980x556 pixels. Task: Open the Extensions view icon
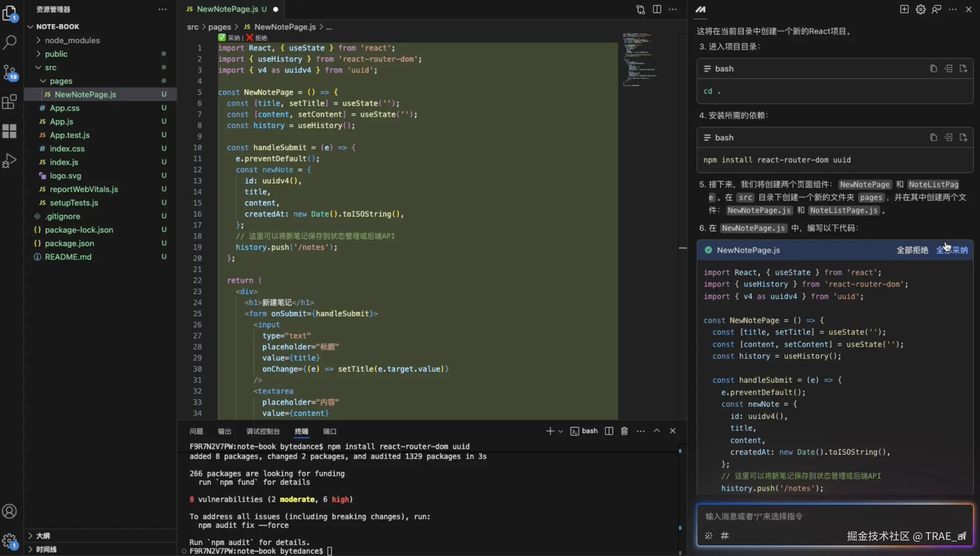(10, 102)
